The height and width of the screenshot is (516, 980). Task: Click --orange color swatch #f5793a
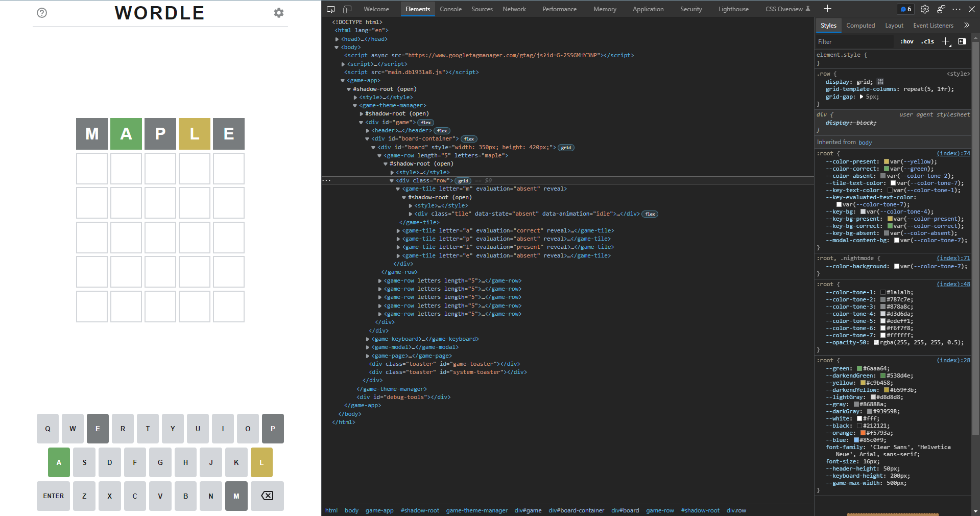(x=863, y=433)
